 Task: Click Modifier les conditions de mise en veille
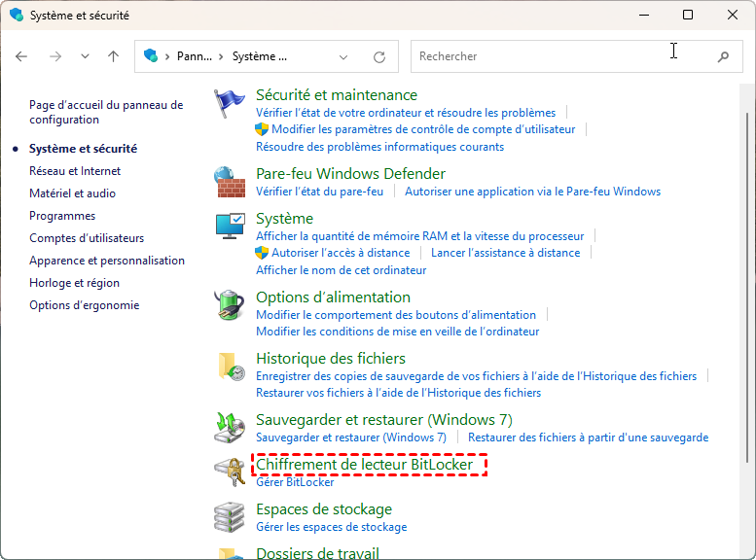point(397,332)
